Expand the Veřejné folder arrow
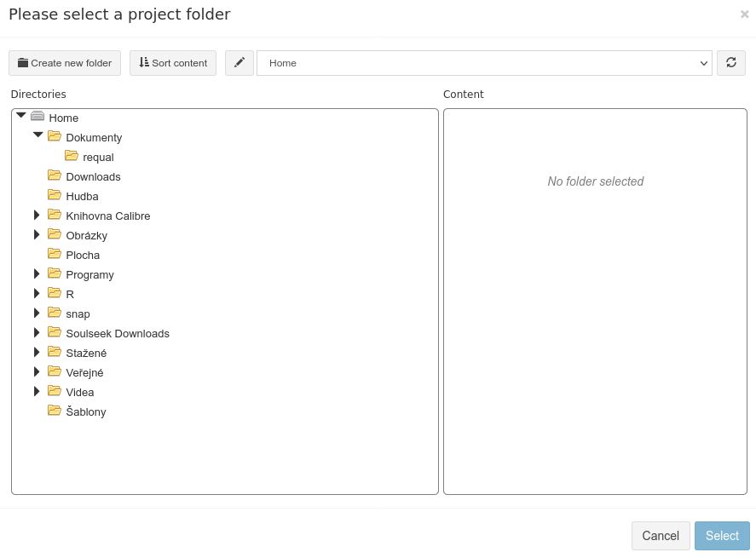 pyautogui.click(x=37, y=371)
